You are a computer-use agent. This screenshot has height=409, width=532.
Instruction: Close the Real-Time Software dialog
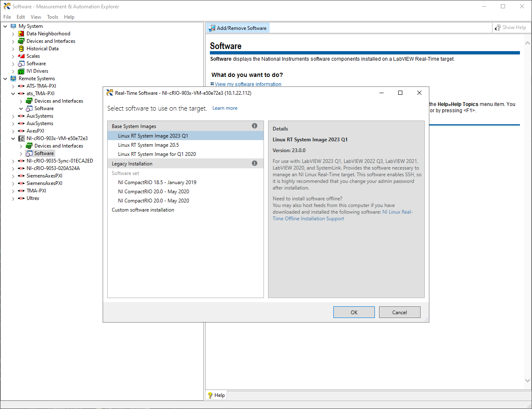click(x=419, y=93)
